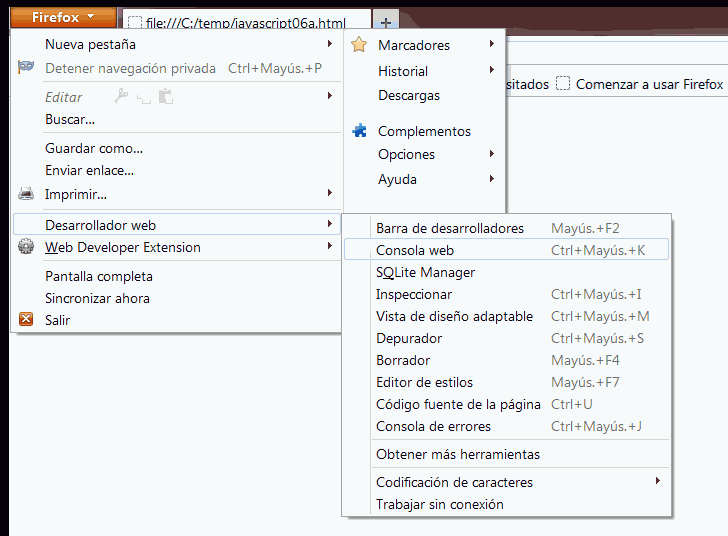Click the gear icon beside Web Developer Extension
This screenshot has width=728, height=536.
tap(26, 246)
